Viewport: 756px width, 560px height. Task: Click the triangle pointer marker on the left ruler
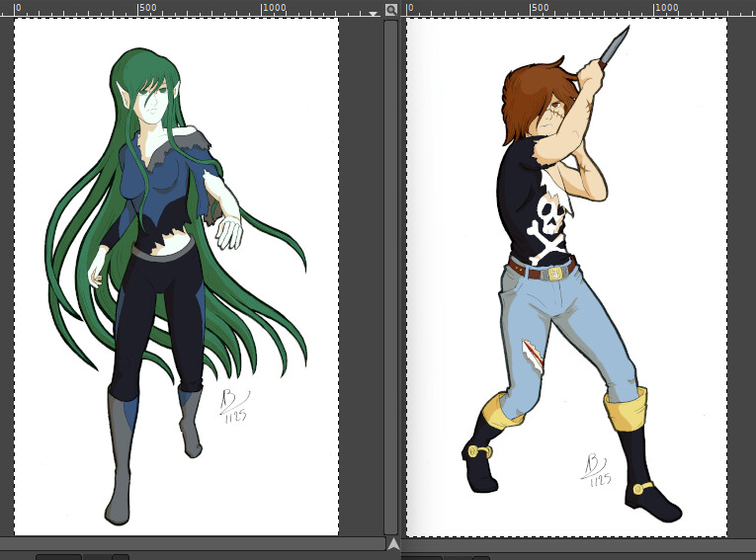(373, 13)
